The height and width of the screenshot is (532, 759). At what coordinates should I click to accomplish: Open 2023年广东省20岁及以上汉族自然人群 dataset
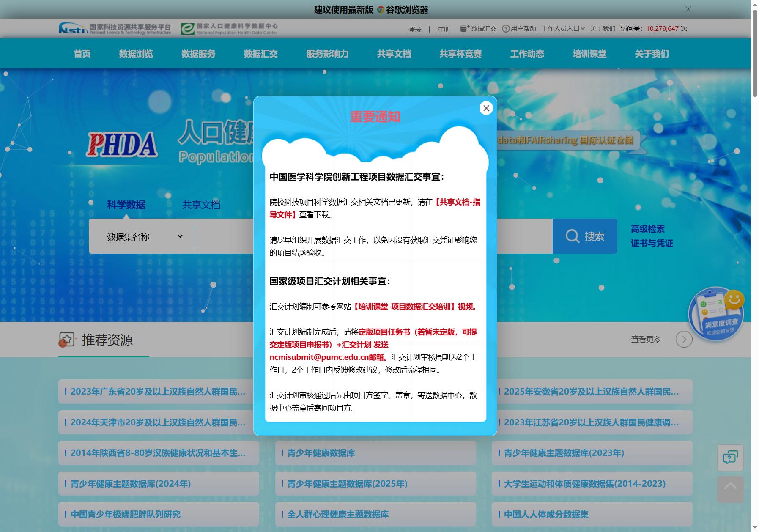158,392
